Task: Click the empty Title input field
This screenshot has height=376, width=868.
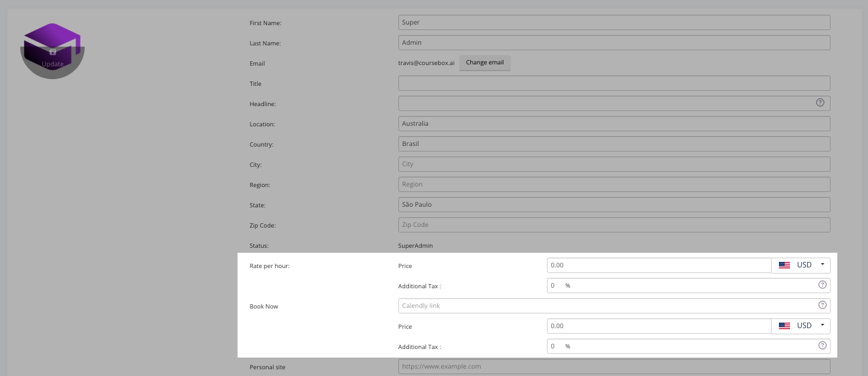Action: pyautogui.click(x=614, y=83)
